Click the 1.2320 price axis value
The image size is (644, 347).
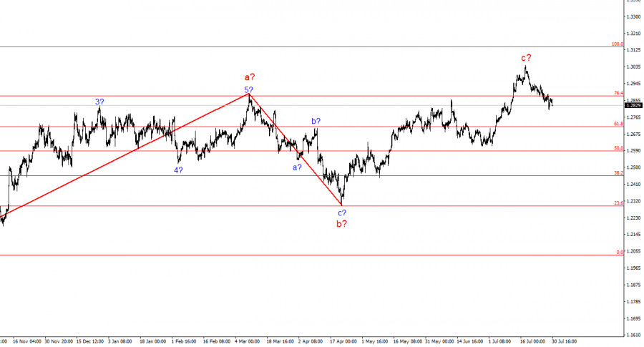633,201
